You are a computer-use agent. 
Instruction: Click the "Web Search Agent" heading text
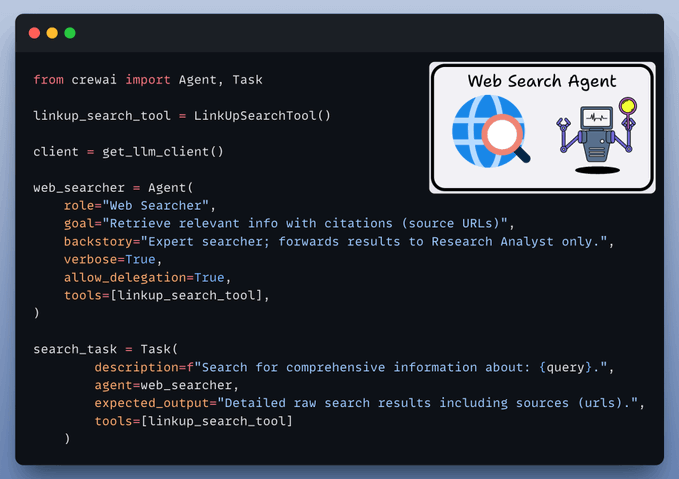(x=542, y=81)
